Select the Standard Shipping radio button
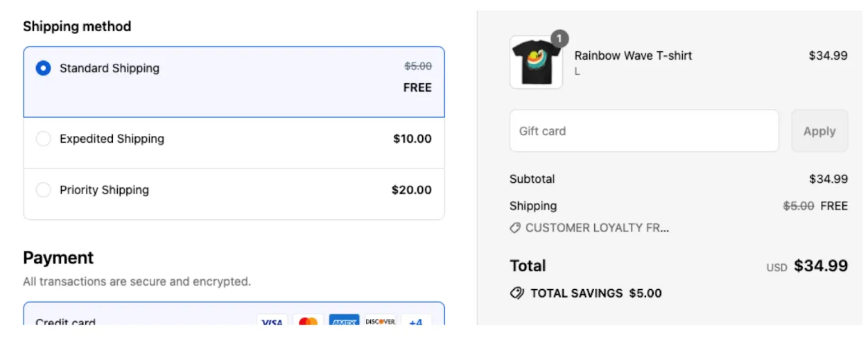Screen dimensions: 868x337 pyautogui.click(x=43, y=68)
